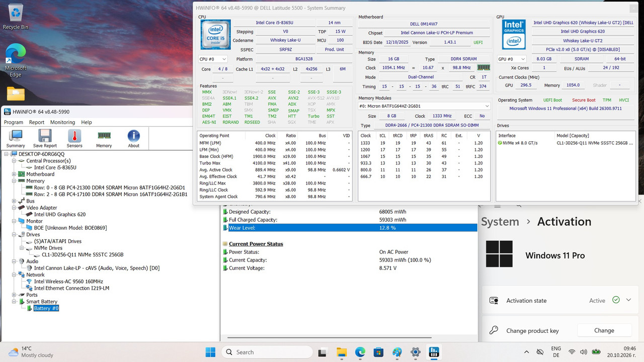Click the Change product key button
This screenshot has height=362, width=644.
pyautogui.click(x=604, y=330)
